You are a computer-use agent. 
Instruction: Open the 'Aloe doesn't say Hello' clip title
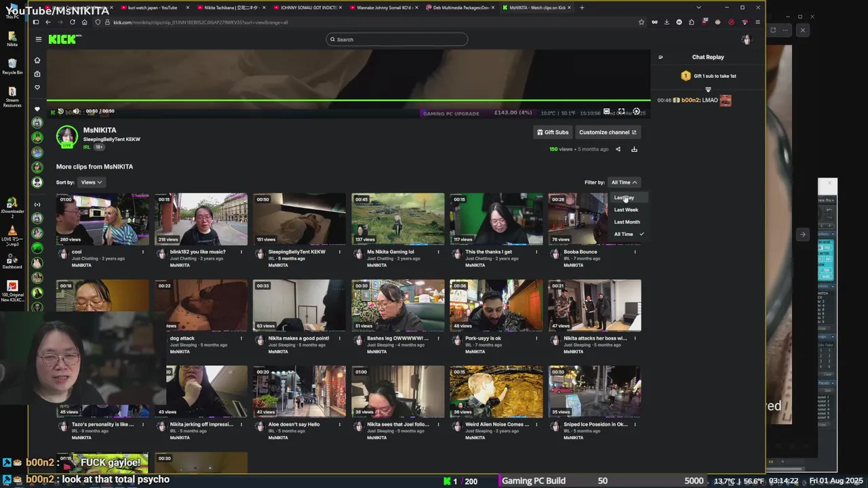294,424
